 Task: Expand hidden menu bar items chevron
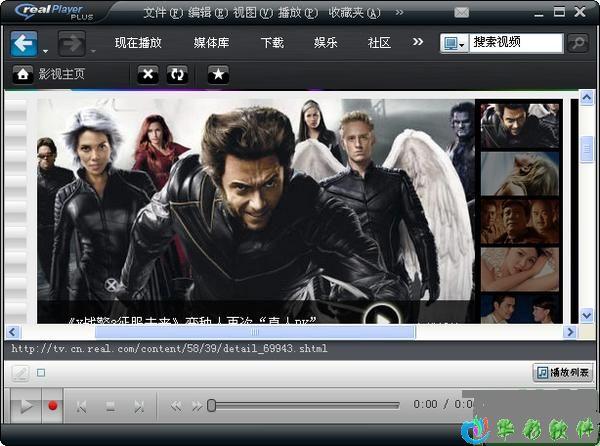click(399, 13)
